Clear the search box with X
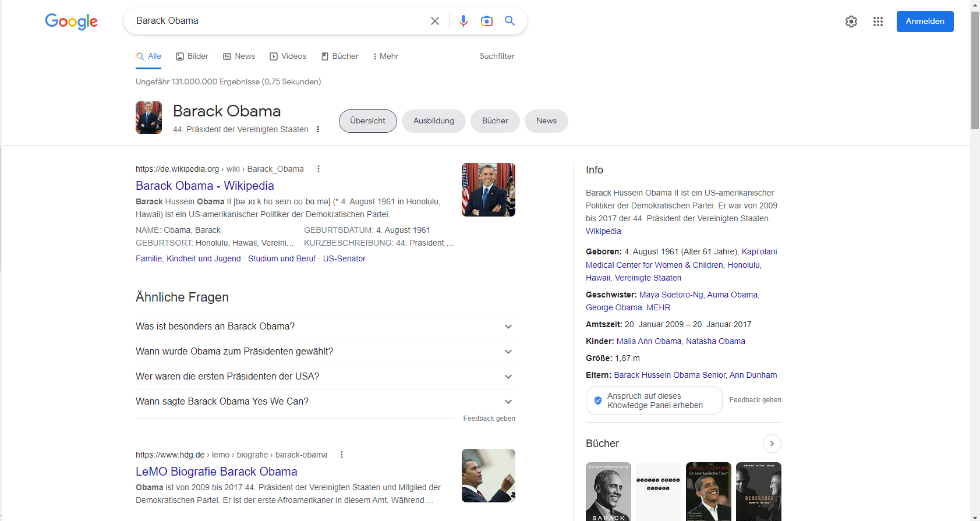The image size is (980, 521). pos(435,21)
